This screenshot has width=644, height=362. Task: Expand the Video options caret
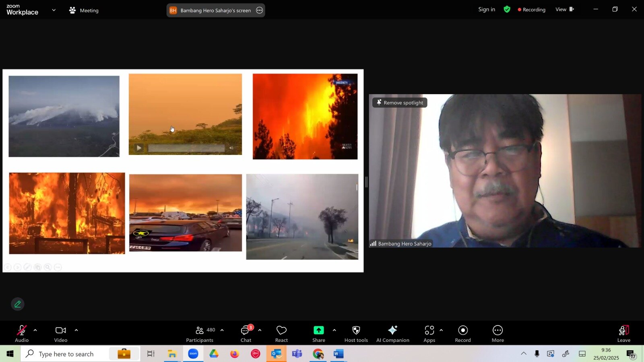pos(76,330)
